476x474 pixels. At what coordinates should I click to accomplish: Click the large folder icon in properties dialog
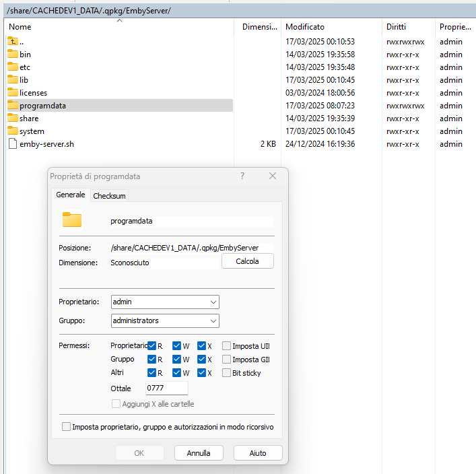pyautogui.click(x=72, y=220)
